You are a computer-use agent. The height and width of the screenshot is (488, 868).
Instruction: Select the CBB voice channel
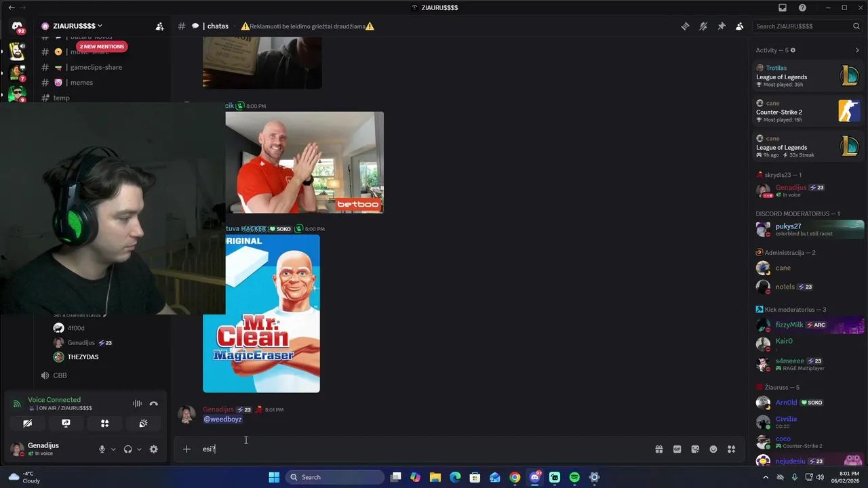(60, 375)
